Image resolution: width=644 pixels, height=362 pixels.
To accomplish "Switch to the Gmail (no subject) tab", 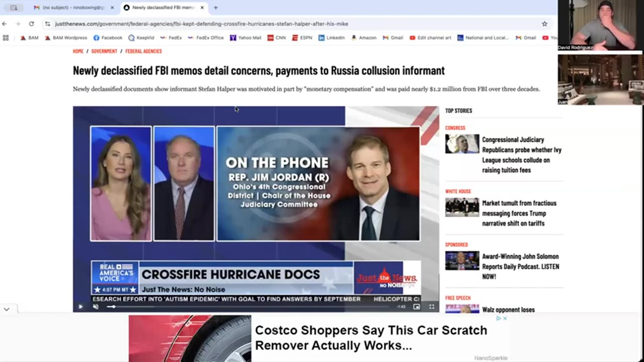I will coord(73,8).
